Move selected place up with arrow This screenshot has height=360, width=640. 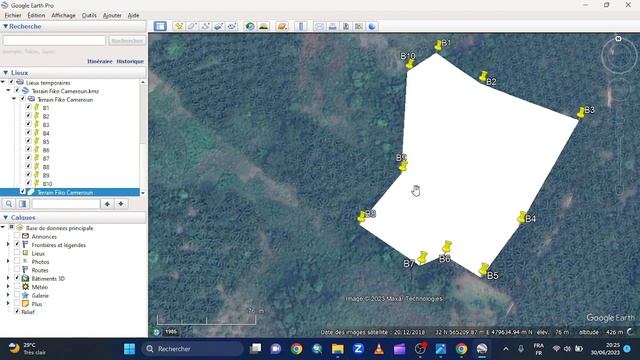tap(107, 204)
